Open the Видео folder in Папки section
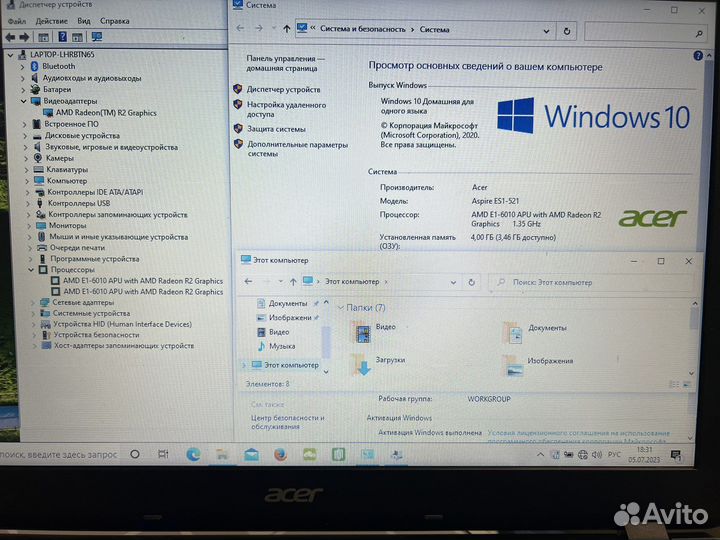The width and height of the screenshot is (720, 540). (x=373, y=332)
